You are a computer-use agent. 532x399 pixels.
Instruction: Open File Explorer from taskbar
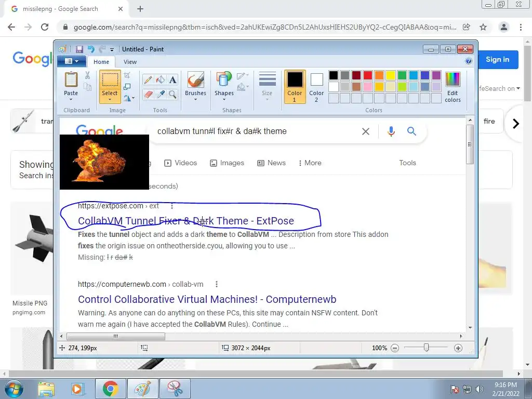46,389
